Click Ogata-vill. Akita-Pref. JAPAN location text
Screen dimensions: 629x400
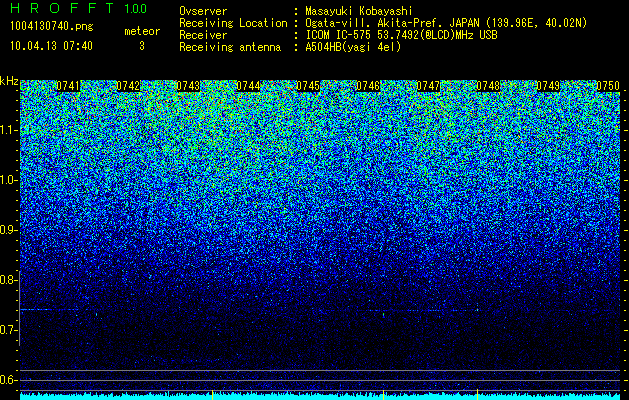pyautogui.click(x=446, y=23)
